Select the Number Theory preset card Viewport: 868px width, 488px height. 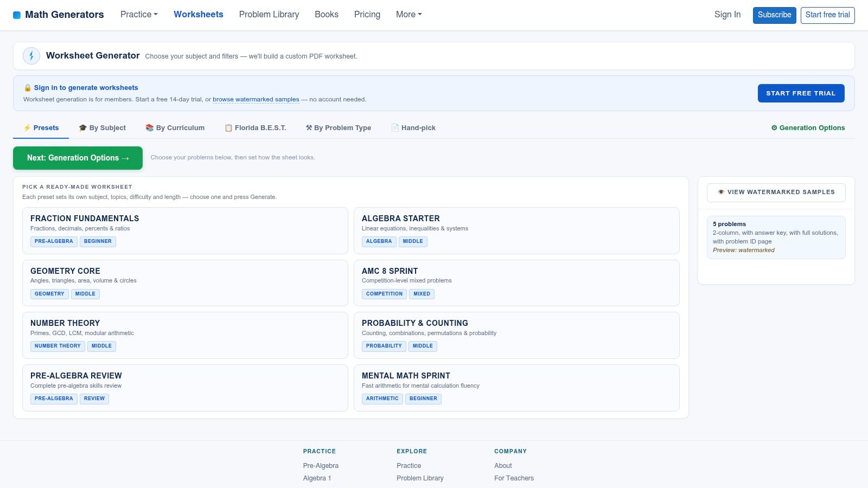click(x=185, y=335)
